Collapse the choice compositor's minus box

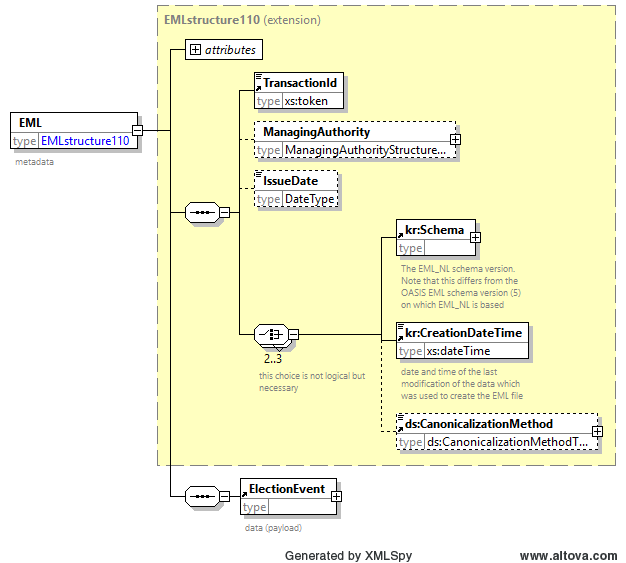click(x=293, y=334)
